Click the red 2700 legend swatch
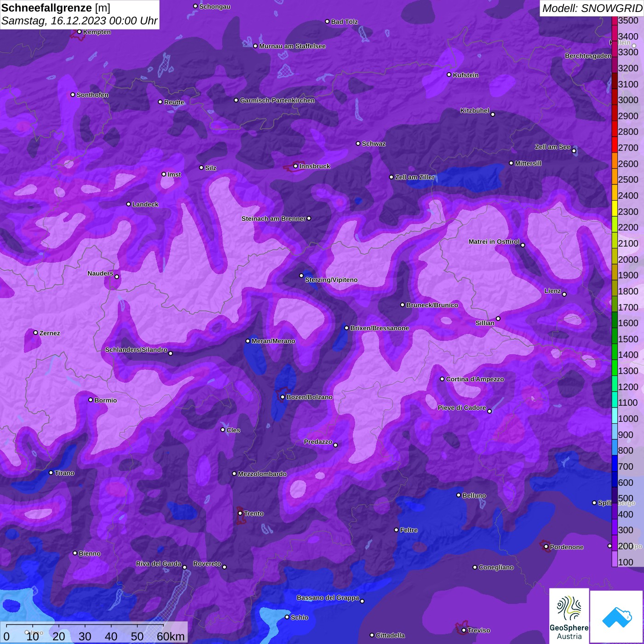 [615, 144]
